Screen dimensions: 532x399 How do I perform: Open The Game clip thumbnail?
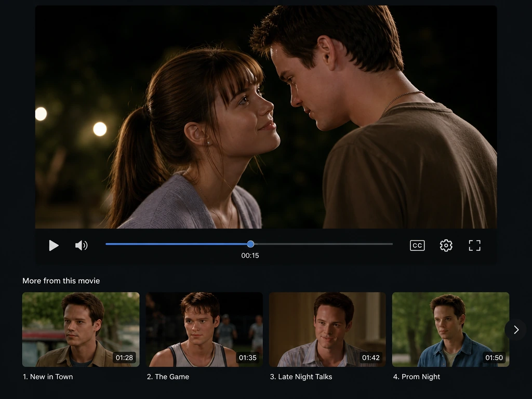click(204, 329)
